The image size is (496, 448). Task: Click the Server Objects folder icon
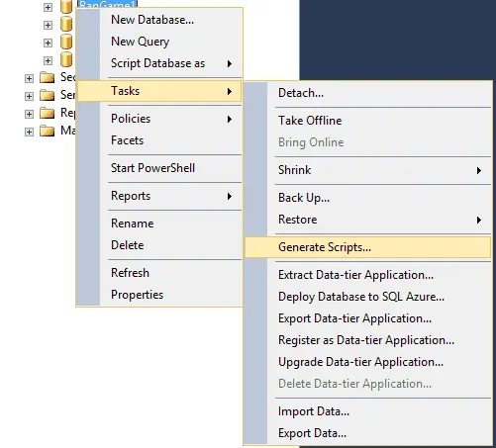(x=47, y=96)
